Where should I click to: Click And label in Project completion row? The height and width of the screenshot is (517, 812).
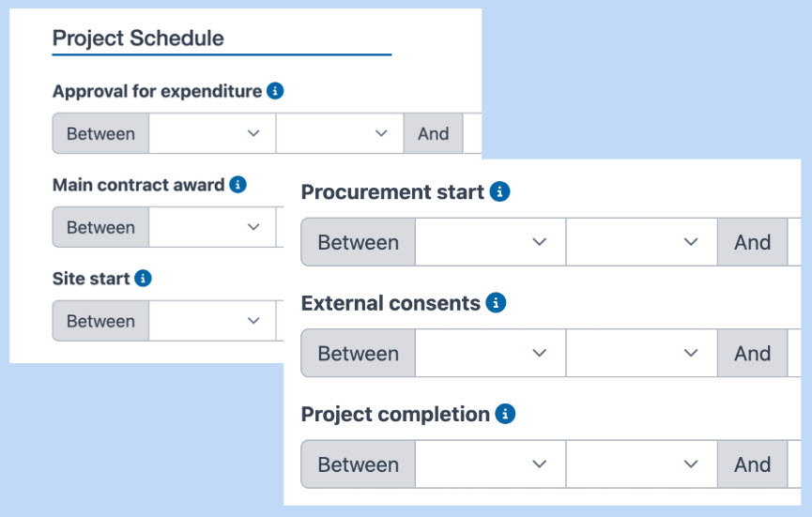click(752, 464)
